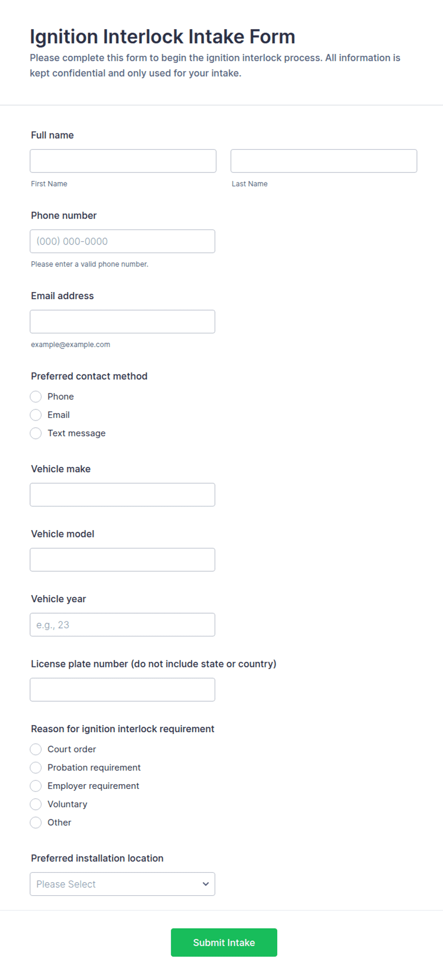Click the Vehicle make field
This screenshot has height=980, width=443.
coord(122,495)
